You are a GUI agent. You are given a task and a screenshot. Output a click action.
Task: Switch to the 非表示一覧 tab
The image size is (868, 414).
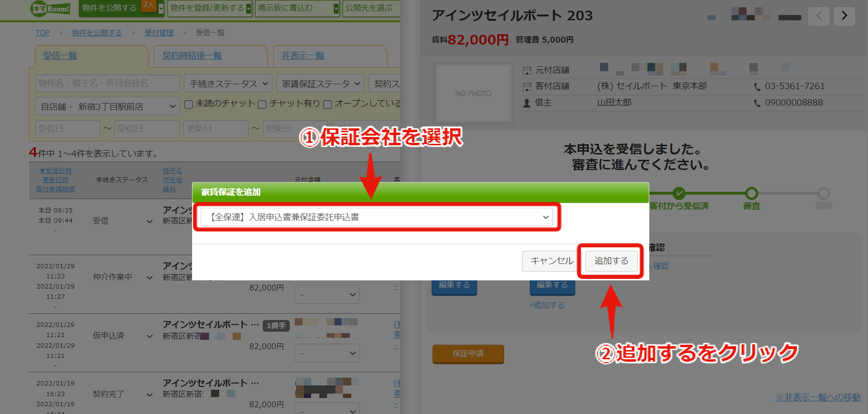(303, 56)
